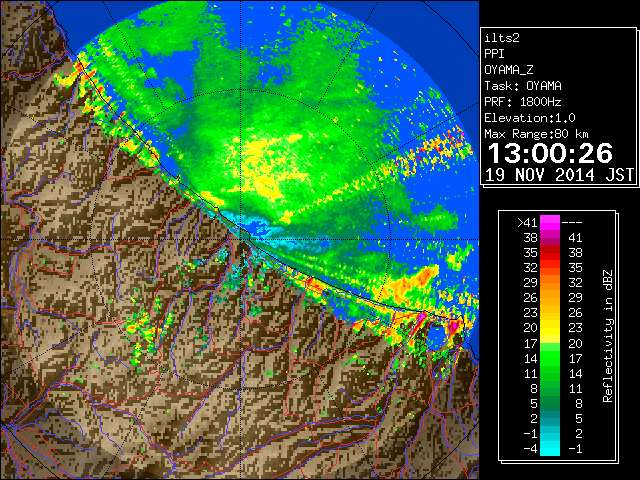Image resolution: width=640 pixels, height=480 pixels.
Task: Select the 'PPI' scan type text
Action: (x=494, y=54)
